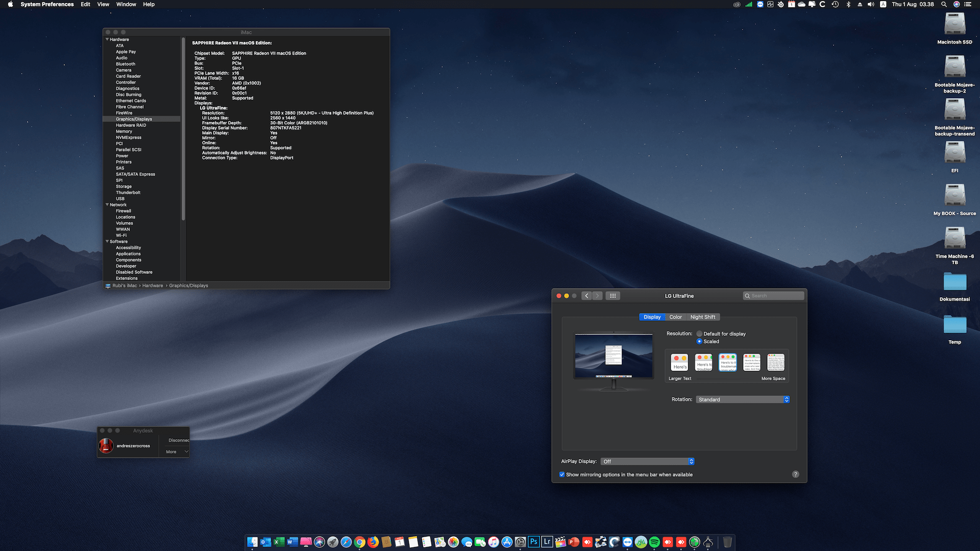Open Messages from the dock

467,542
